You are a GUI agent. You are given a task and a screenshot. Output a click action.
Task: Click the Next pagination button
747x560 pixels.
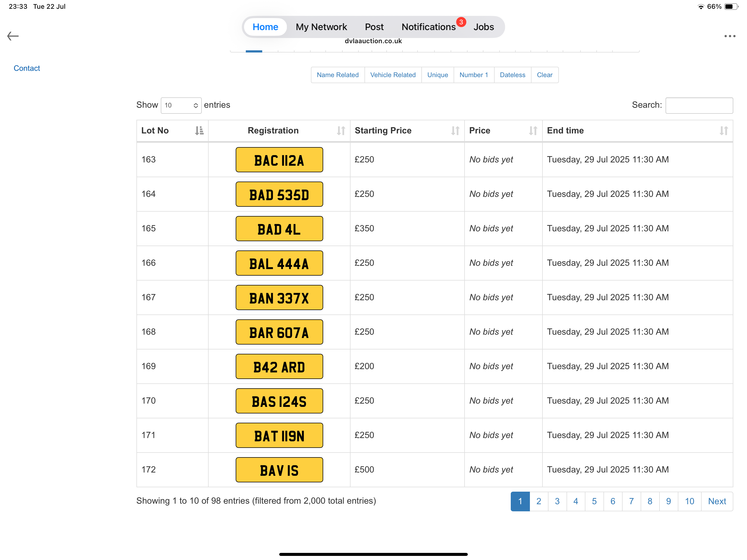[717, 501]
